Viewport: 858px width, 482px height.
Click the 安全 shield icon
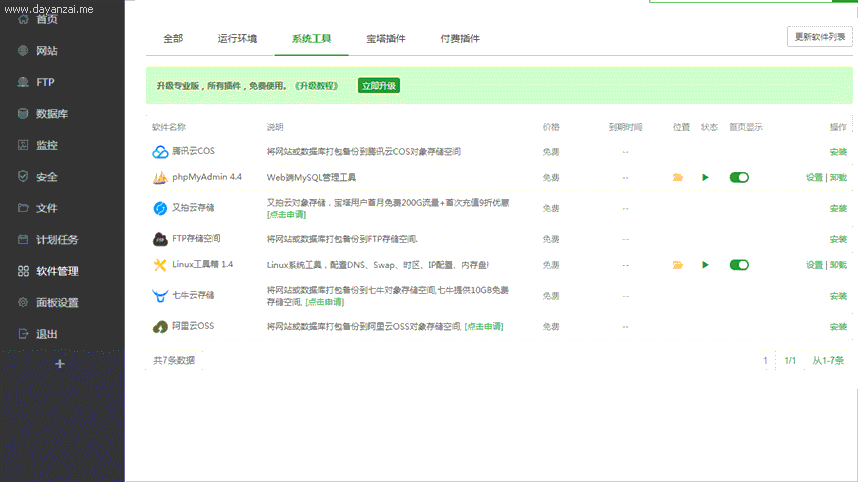click(23, 177)
